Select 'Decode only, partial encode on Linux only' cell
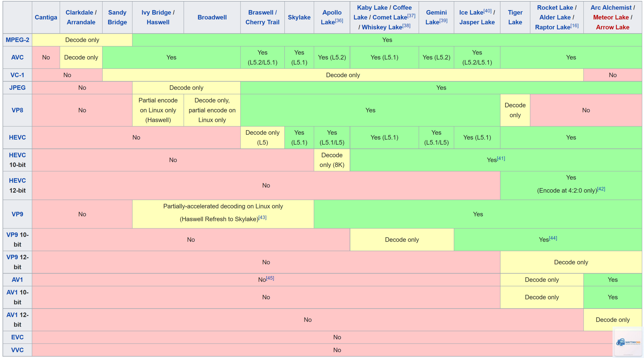This screenshot has width=644, height=358. [x=212, y=110]
